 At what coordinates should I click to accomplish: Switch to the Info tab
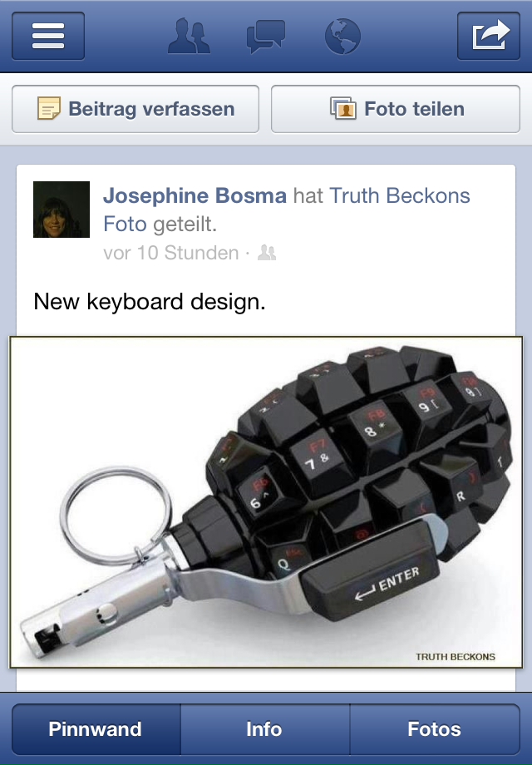(265, 729)
